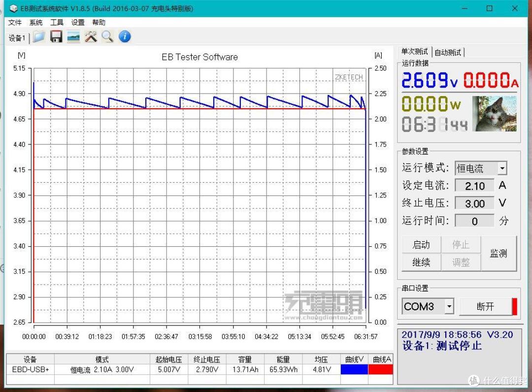Edit the 终止电压 field showing 3.00
Viewport: 532px width, 392px height.
(474, 203)
